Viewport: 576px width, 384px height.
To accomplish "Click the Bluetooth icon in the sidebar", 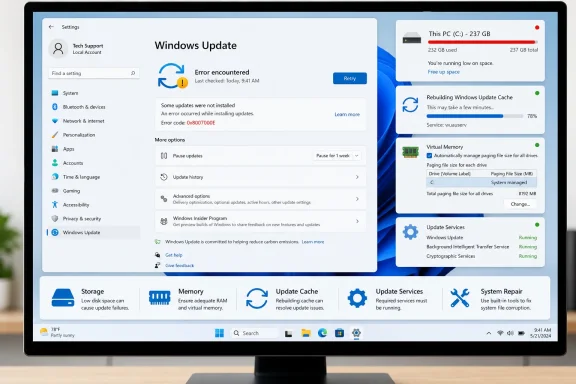I will coord(55,107).
